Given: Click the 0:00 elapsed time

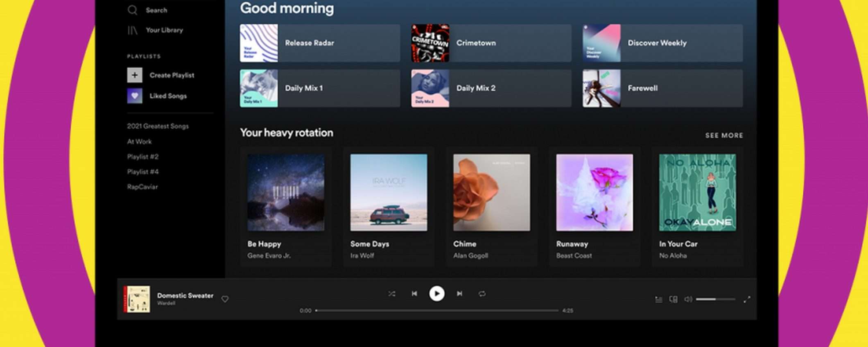Looking at the screenshot, I should 305,311.
